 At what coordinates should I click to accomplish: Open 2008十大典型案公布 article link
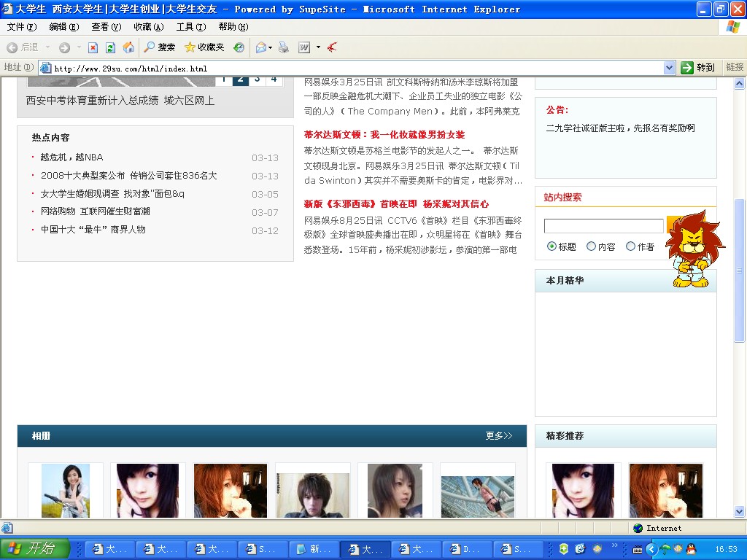click(x=128, y=175)
